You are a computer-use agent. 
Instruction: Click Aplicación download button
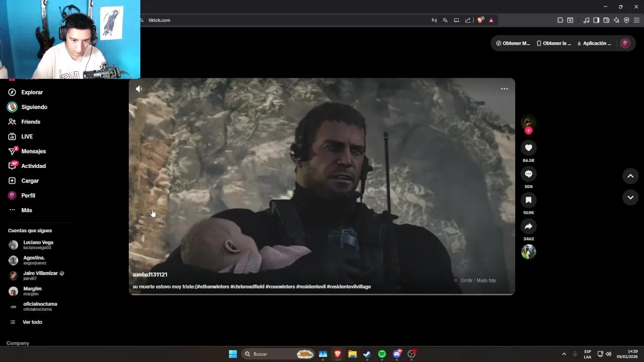coord(594,43)
